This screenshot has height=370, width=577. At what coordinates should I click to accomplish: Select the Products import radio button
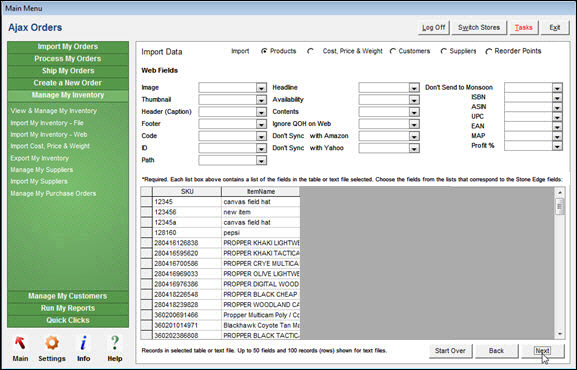coord(264,51)
